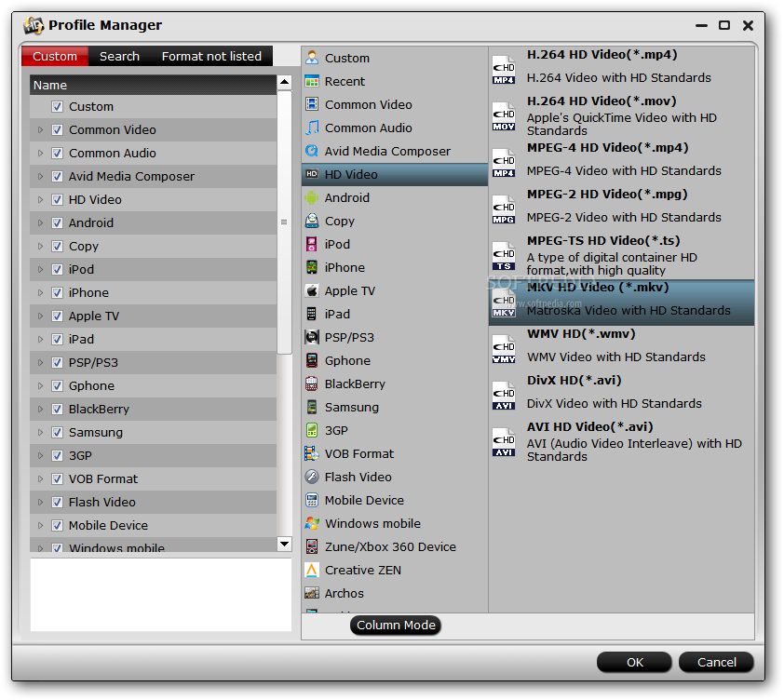Click the Common Video filmstrip icon

(x=312, y=104)
